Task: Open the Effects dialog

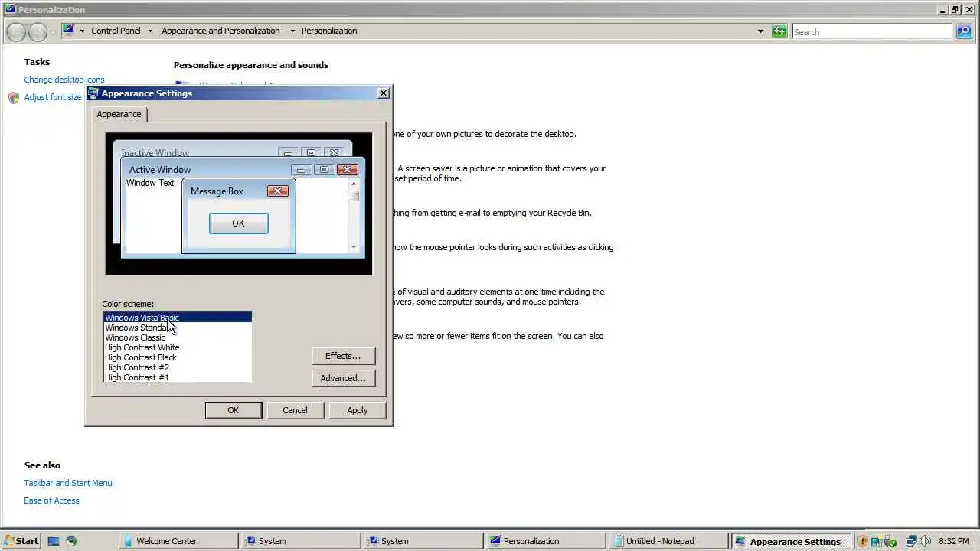Action: click(x=343, y=356)
